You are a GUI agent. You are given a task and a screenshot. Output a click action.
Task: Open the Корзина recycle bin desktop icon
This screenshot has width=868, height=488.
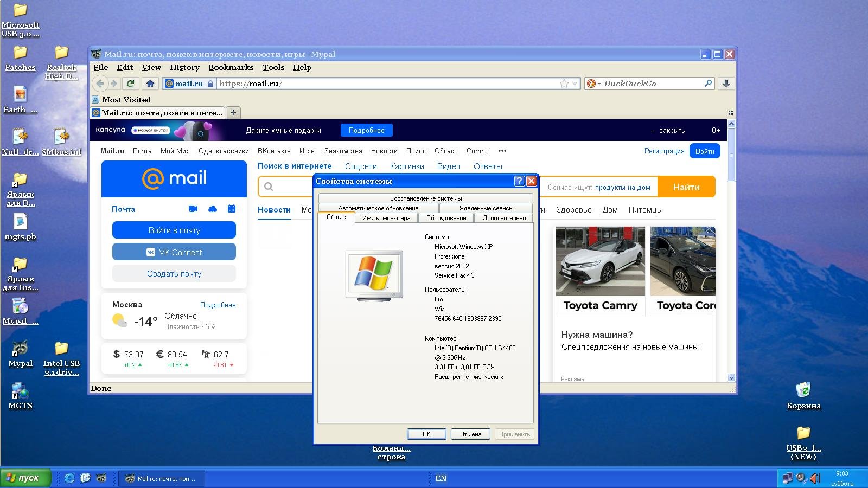[x=803, y=395]
